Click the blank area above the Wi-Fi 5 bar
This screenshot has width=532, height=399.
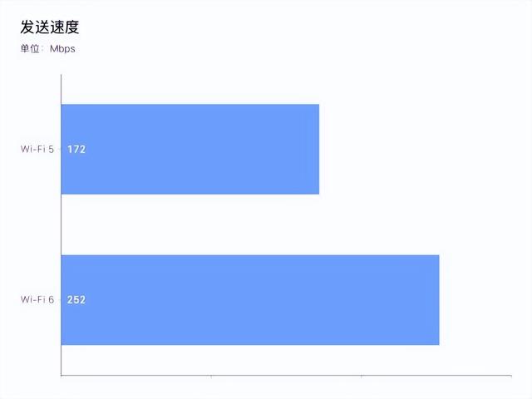pos(249,89)
